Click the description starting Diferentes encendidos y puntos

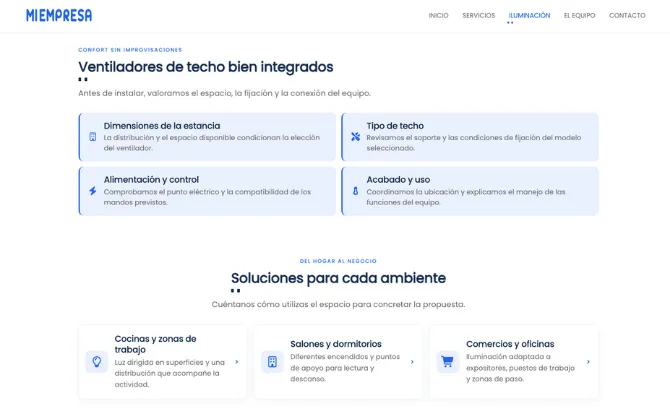345,367
